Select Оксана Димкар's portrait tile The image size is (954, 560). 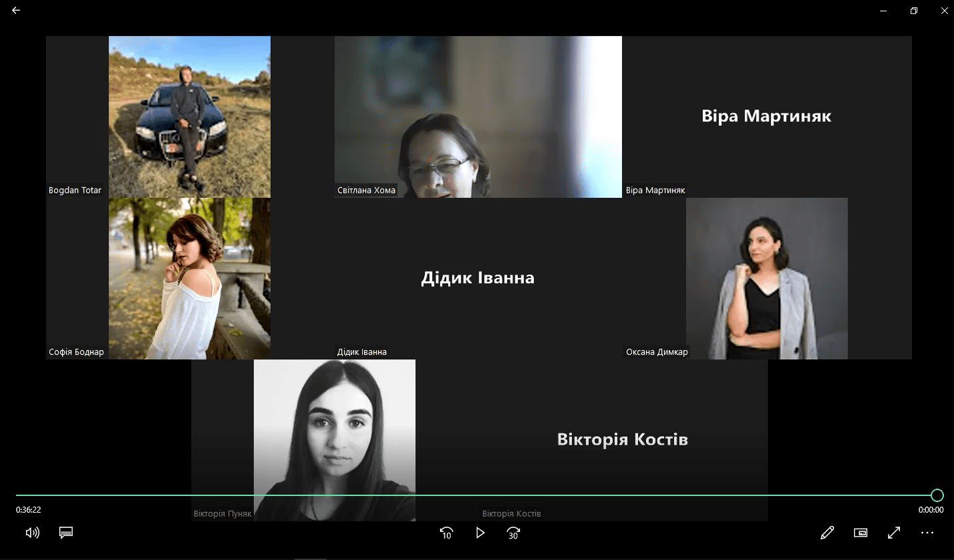pyautogui.click(x=767, y=278)
